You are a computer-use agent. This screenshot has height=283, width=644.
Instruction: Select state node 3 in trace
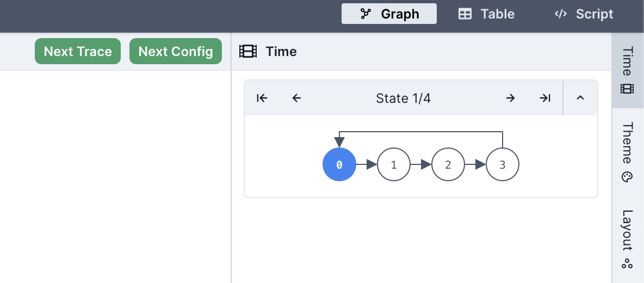pos(502,165)
